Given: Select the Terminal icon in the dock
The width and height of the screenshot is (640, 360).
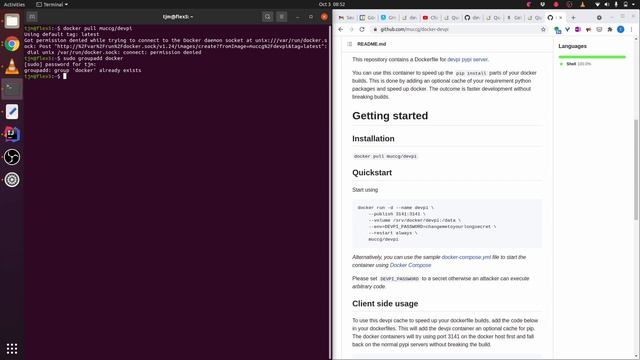Looking at the screenshot, I should (12, 89).
